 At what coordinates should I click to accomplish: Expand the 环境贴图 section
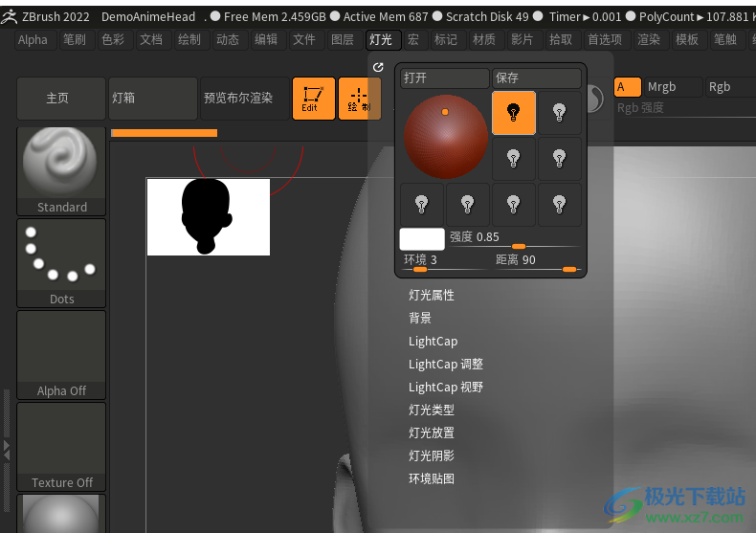pos(432,478)
